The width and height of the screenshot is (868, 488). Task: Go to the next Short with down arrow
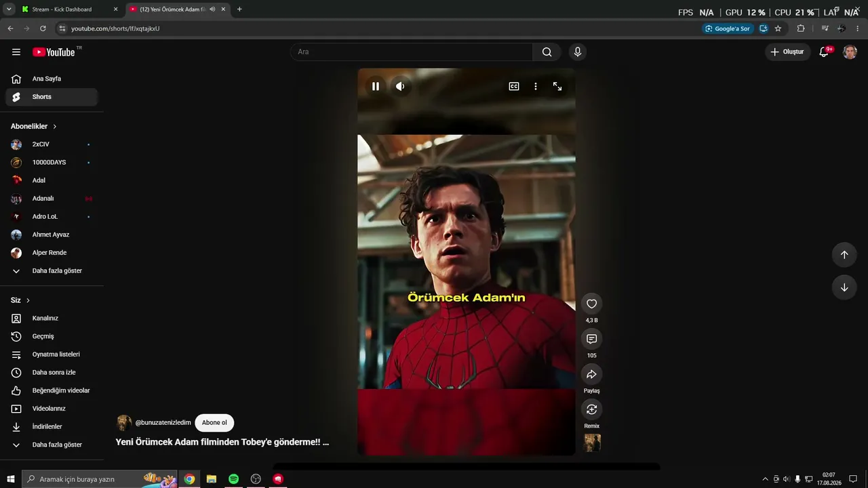pos(844,287)
